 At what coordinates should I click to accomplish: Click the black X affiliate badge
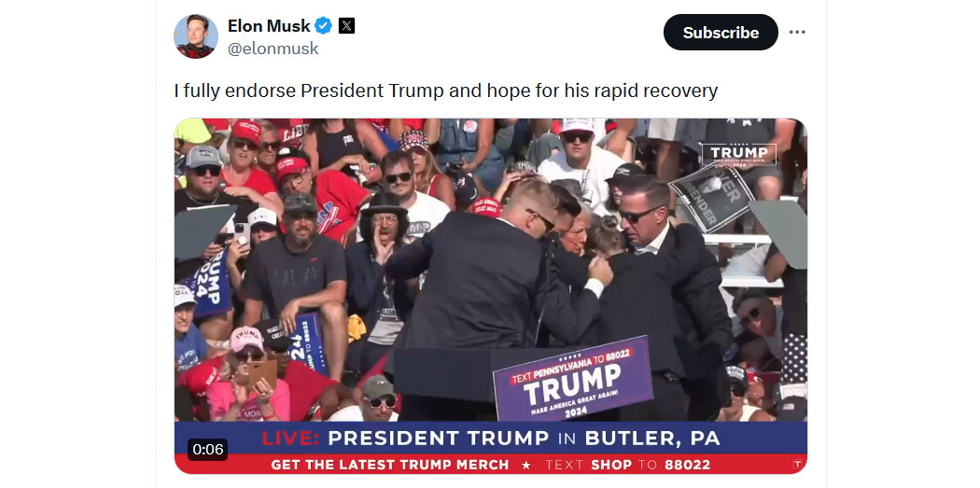point(347,25)
